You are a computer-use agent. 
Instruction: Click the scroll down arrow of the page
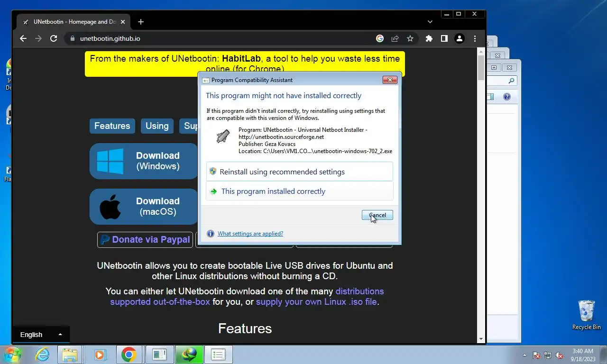click(x=481, y=339)
